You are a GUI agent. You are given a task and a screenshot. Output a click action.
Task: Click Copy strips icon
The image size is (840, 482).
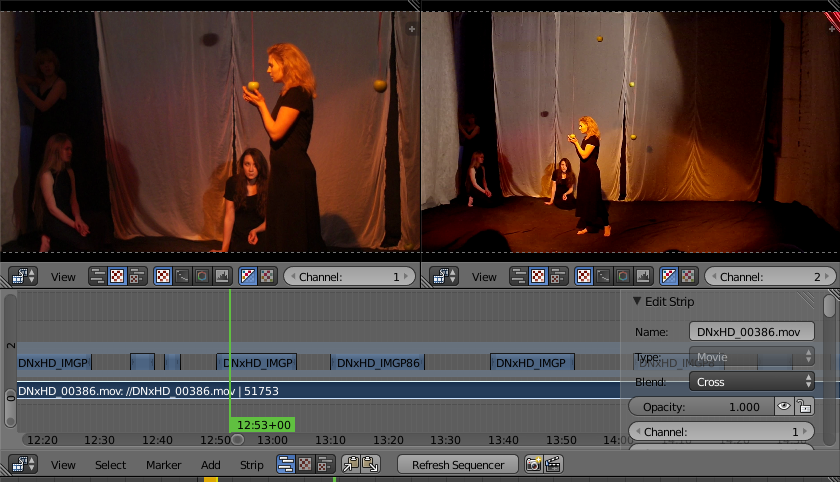pos(351,464)
